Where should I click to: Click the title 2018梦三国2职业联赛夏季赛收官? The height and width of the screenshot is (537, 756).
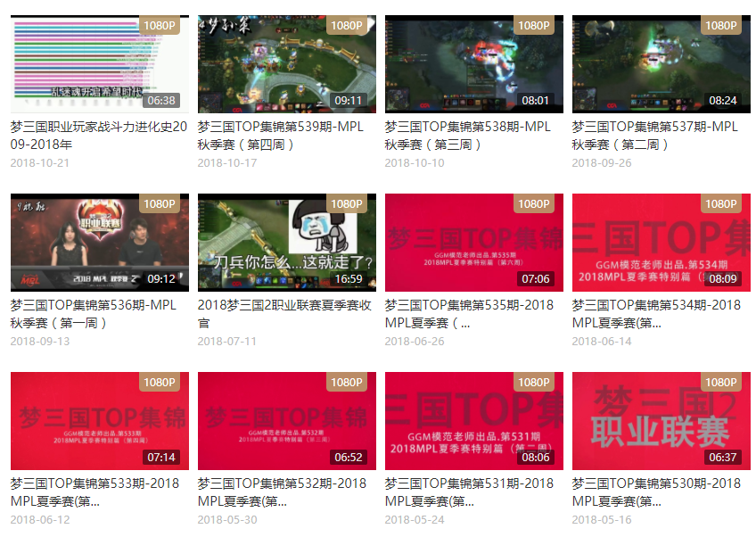[x=284, y=314]
